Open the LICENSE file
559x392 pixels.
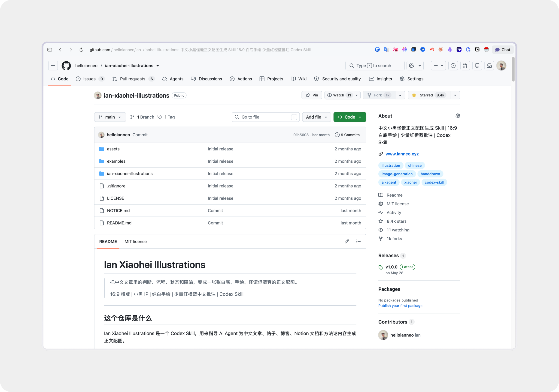(115, 198)
